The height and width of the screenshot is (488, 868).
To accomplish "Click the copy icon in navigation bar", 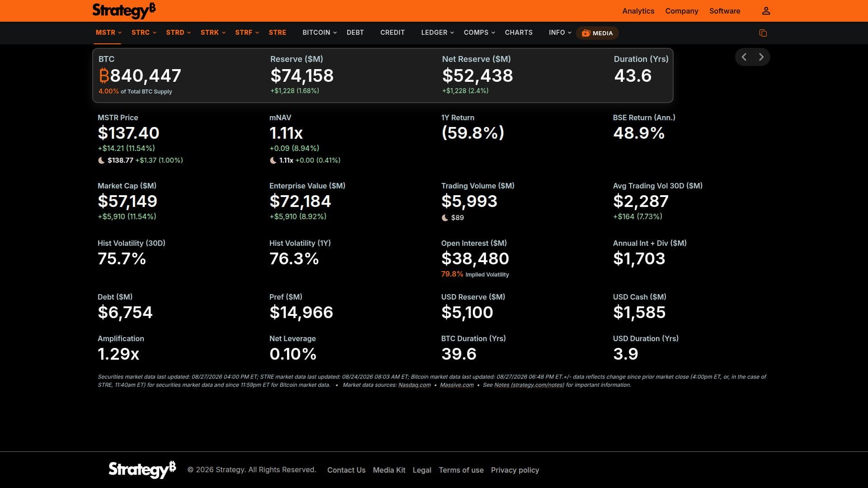I will [x=763, y=33].
